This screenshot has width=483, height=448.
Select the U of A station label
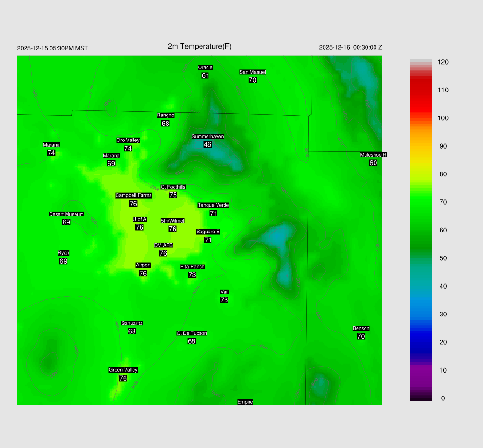pos(140,219)
